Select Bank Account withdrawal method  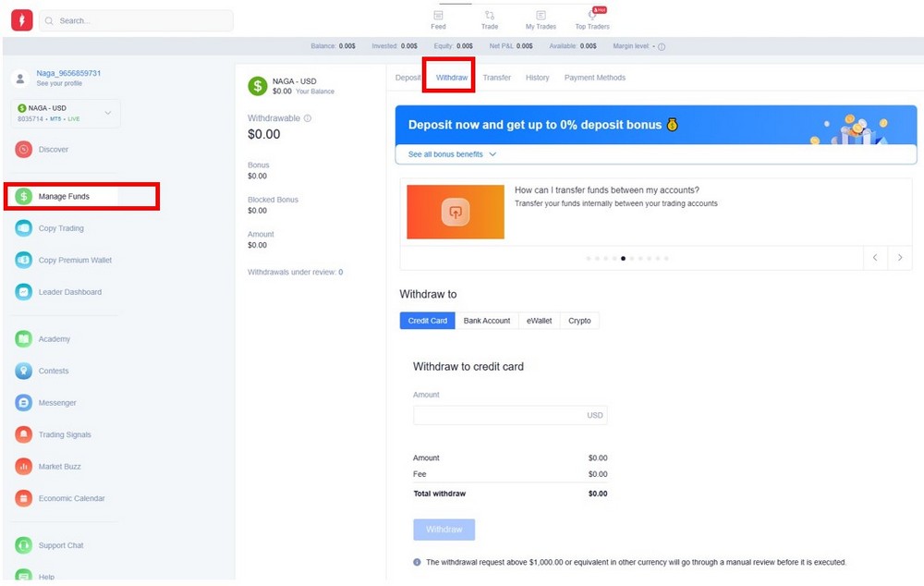(487, 321)
